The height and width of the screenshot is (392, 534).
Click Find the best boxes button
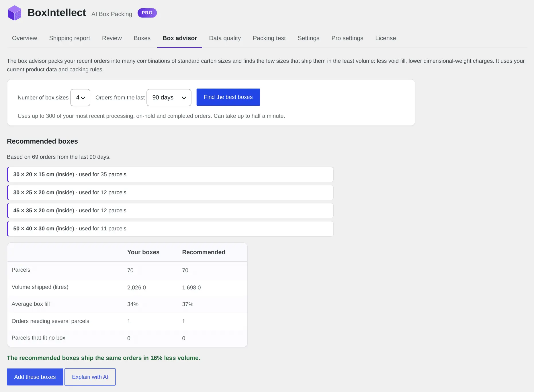(x=228, y=97)
